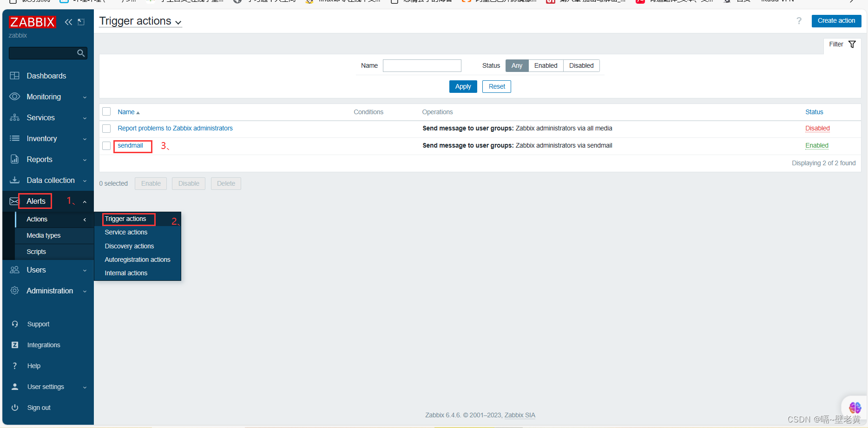Image resolution: width=868 pixels, height=428 pixels.
Task: Select Autoregistration actions in submenu
Action: pos(138,259)
